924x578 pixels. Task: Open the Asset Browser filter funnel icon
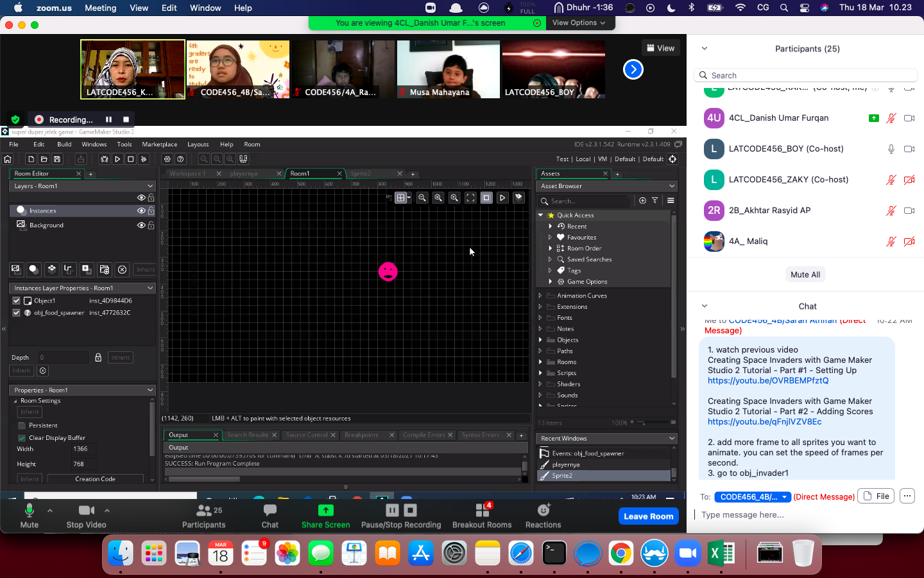pos(655,200)
